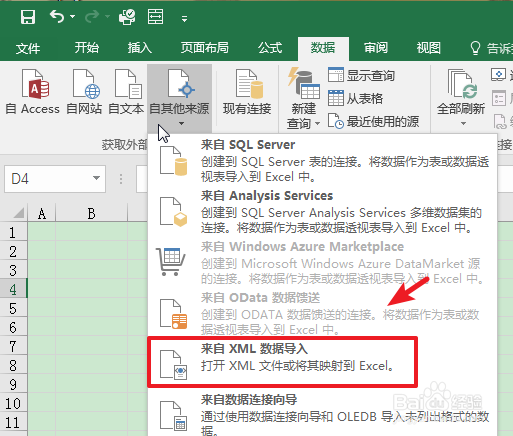
Task: Switch to the 插入 tab
Action: click(140, 48)
